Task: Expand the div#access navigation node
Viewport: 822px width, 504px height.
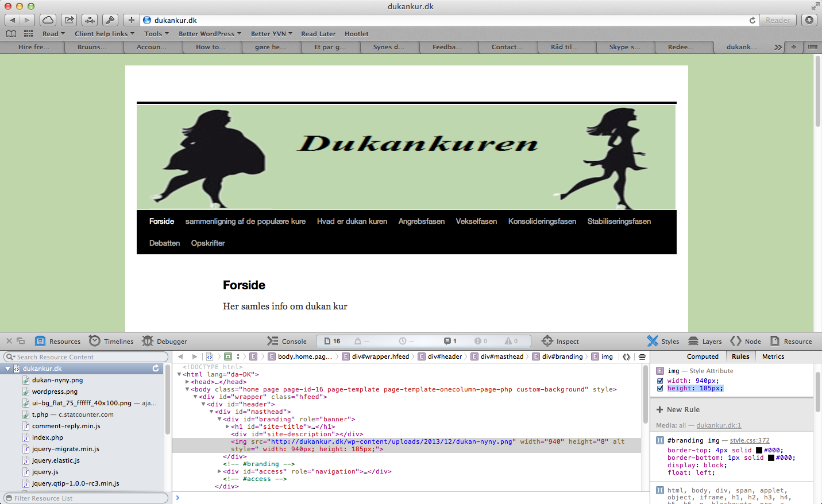Action: [x=219, y=471]
